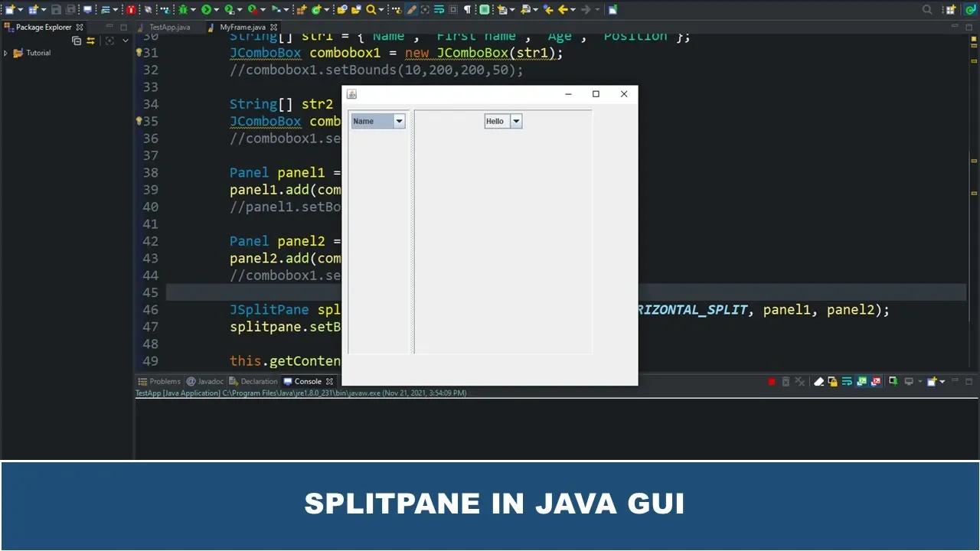Open the Search icon's dropdown arrow
The image size is (980, 551).
381,10
